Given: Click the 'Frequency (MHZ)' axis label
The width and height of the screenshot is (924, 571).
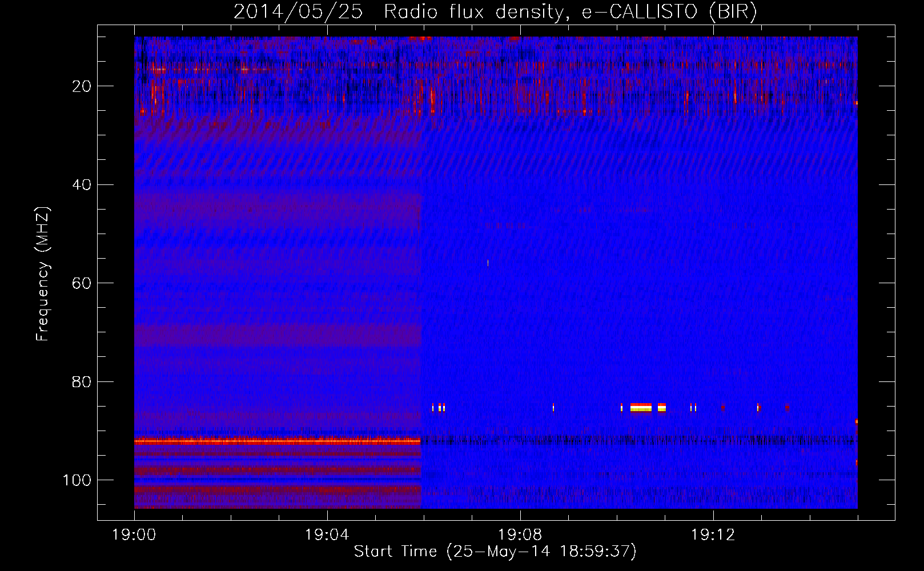Looking at the screenshot, I should tap(43, 274).
